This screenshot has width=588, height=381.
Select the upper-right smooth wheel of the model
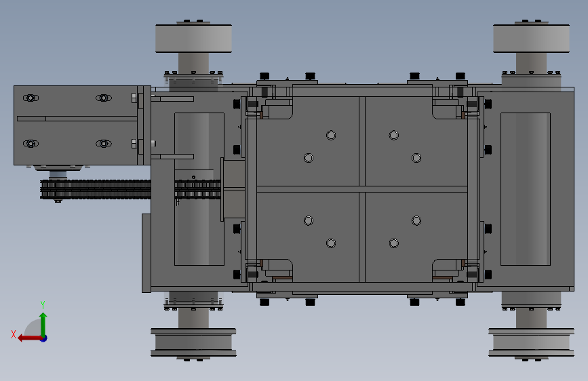click(x=531, y=38)
